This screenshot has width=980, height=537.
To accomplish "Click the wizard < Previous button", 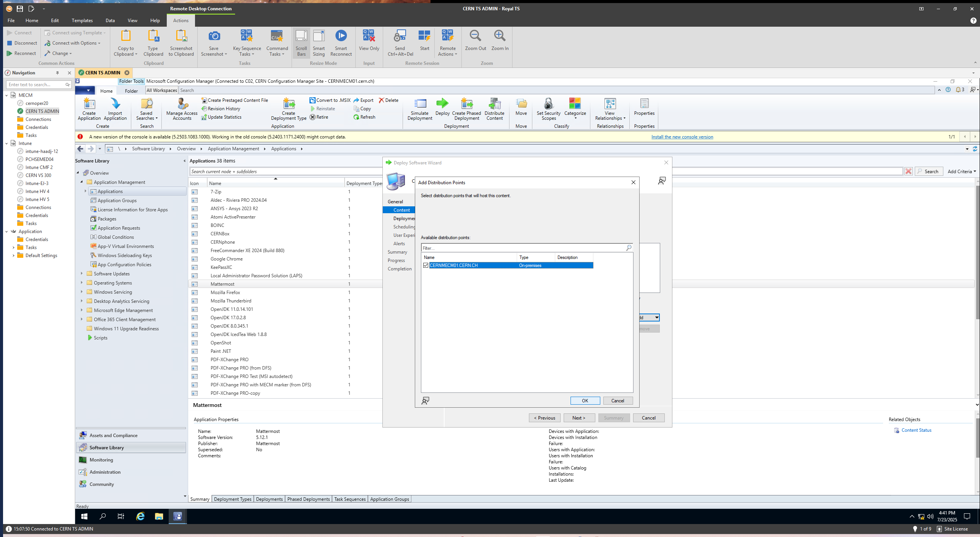I will 545,418.
